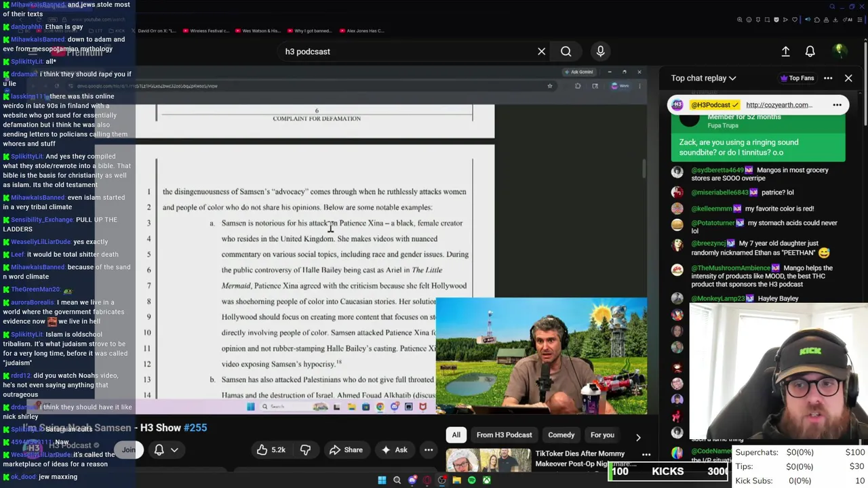Open taskbar search magnifier
The image size is (868, 488).
click(397, 480)
